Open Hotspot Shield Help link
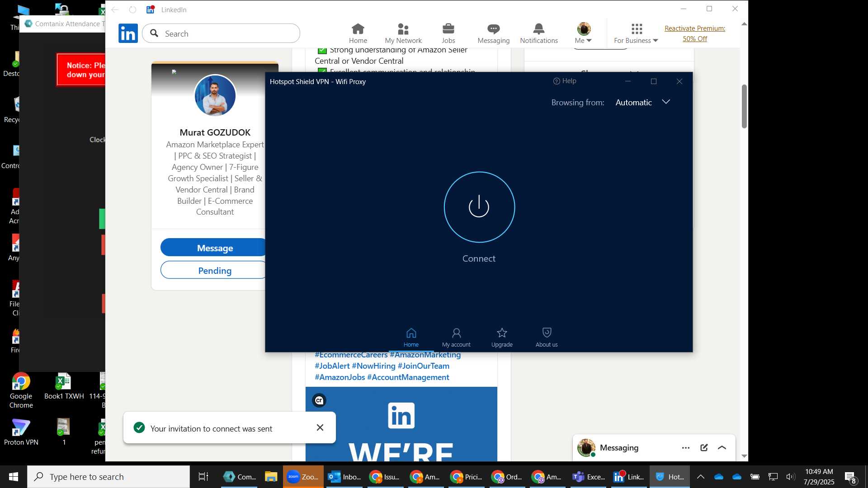Viewport: 868px width, 488px height. click(565, 81)
